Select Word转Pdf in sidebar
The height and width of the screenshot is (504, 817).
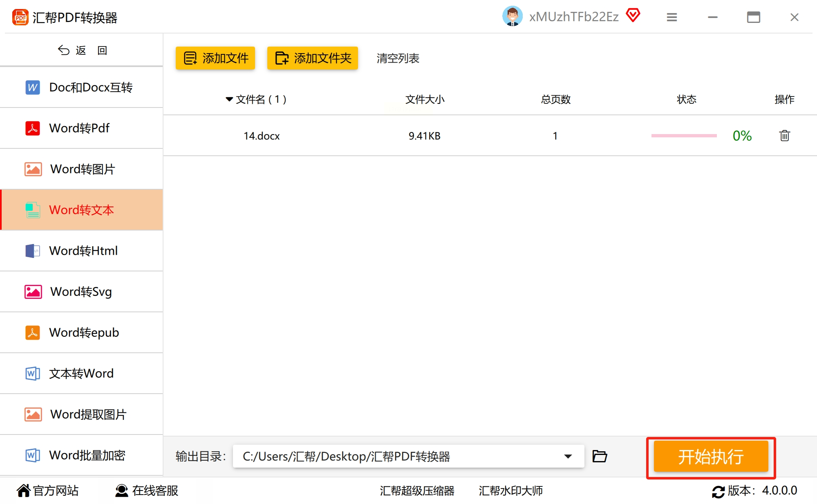[80, 128]
